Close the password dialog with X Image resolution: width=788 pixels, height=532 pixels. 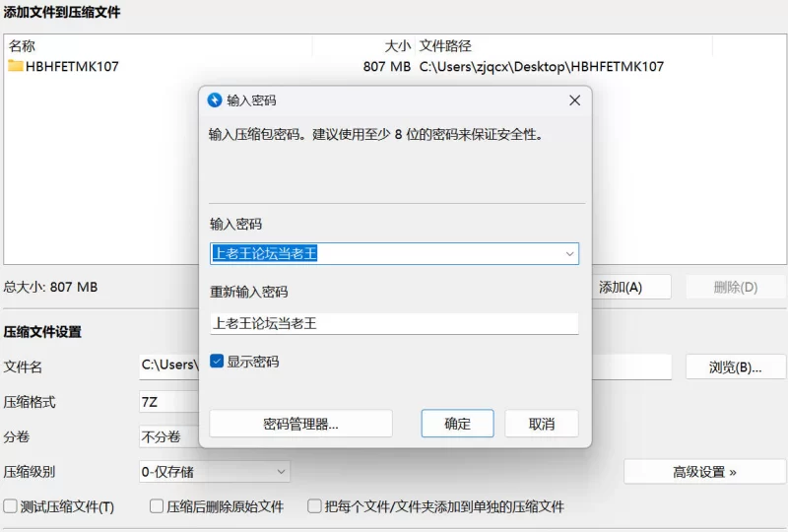pos(574,100)
